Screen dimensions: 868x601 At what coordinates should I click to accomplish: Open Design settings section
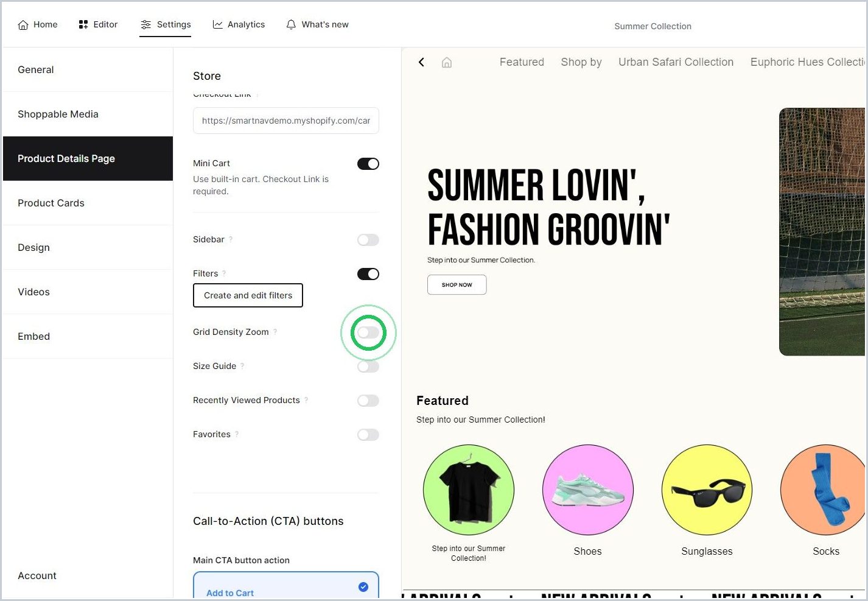(x=88, y=247)
